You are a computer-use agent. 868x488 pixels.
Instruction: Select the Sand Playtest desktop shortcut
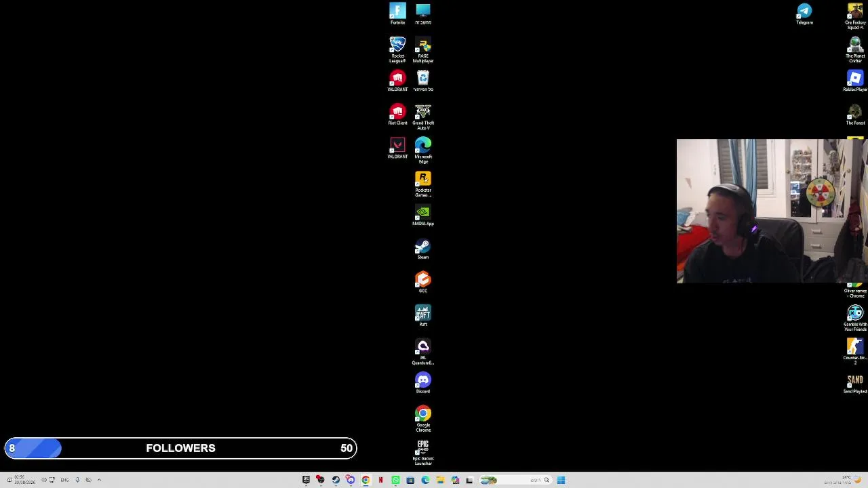click(x=855, y=383)
